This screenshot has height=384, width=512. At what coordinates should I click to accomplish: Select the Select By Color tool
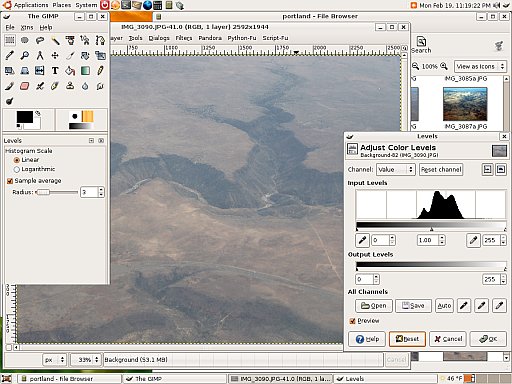pos(70,40)
